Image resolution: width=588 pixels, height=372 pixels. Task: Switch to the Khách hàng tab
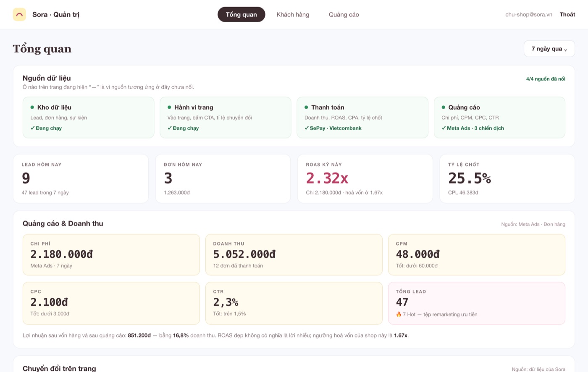(293, 15)
